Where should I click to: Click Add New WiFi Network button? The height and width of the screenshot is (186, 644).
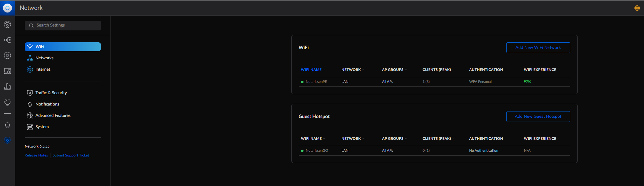point(538,48)
